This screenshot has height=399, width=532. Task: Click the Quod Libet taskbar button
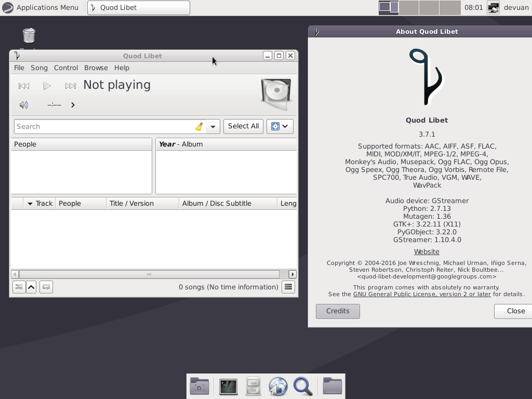pos(138,7)
